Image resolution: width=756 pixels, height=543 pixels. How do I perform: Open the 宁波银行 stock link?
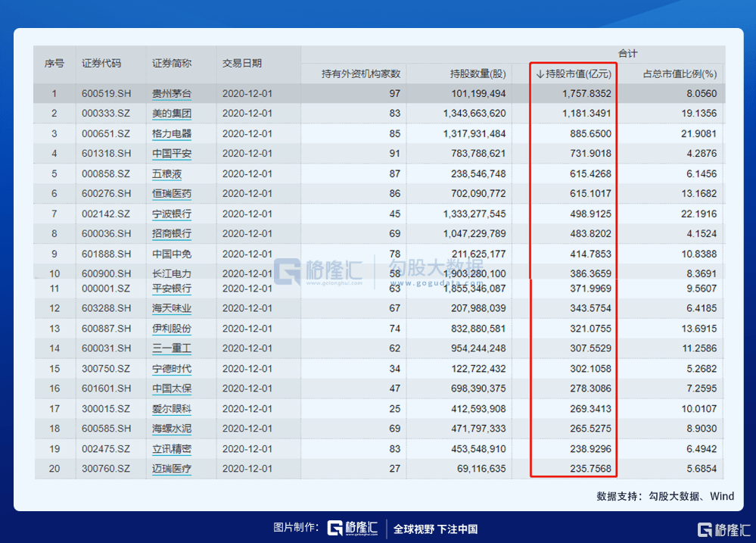coord(172,214)
